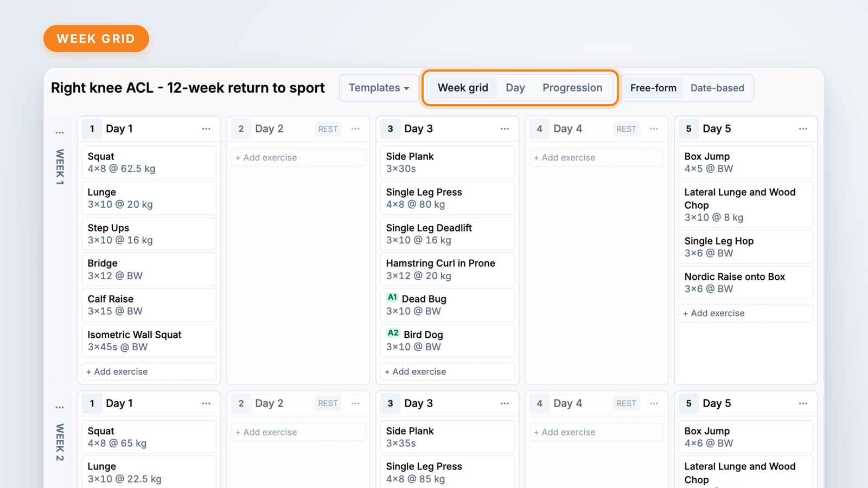Click the Week 2 Box Jump 4×6 card
The image size is (868, 488).
point(746,436)
